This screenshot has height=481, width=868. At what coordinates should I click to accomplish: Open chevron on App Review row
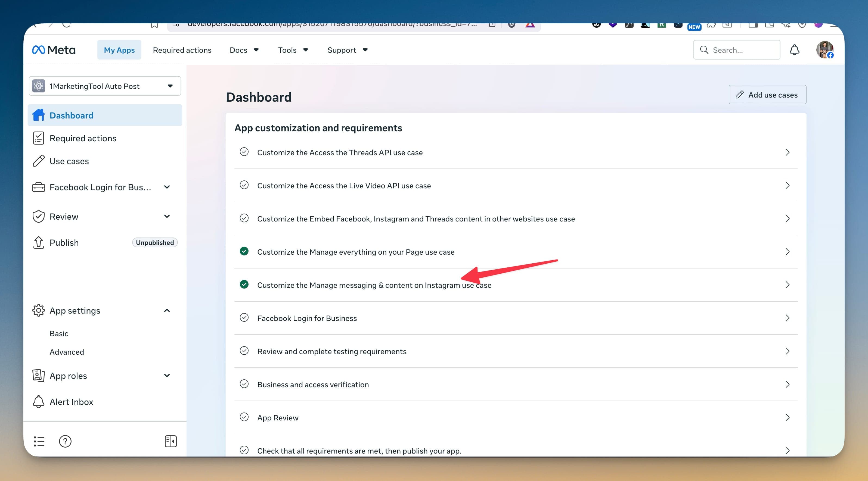pos(788,418)
